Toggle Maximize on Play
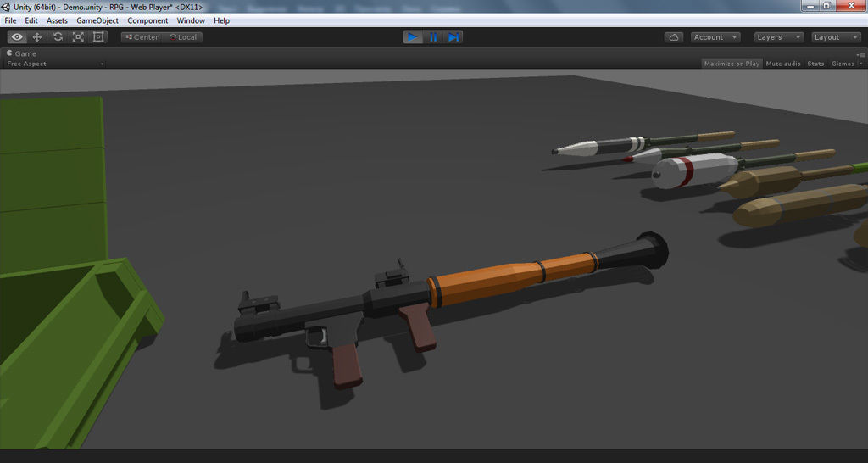 coord(732,64)
